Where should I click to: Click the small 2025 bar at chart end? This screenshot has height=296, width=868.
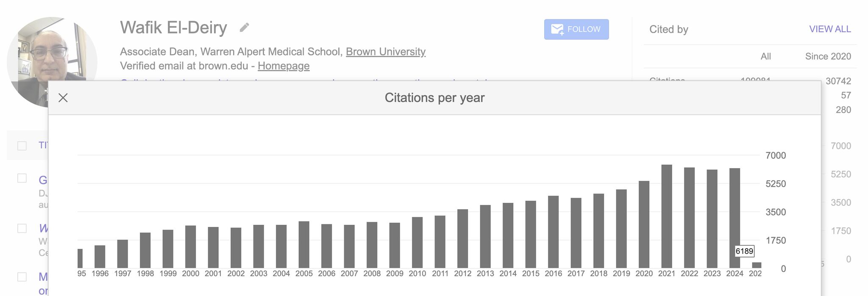tap(757, 265)
